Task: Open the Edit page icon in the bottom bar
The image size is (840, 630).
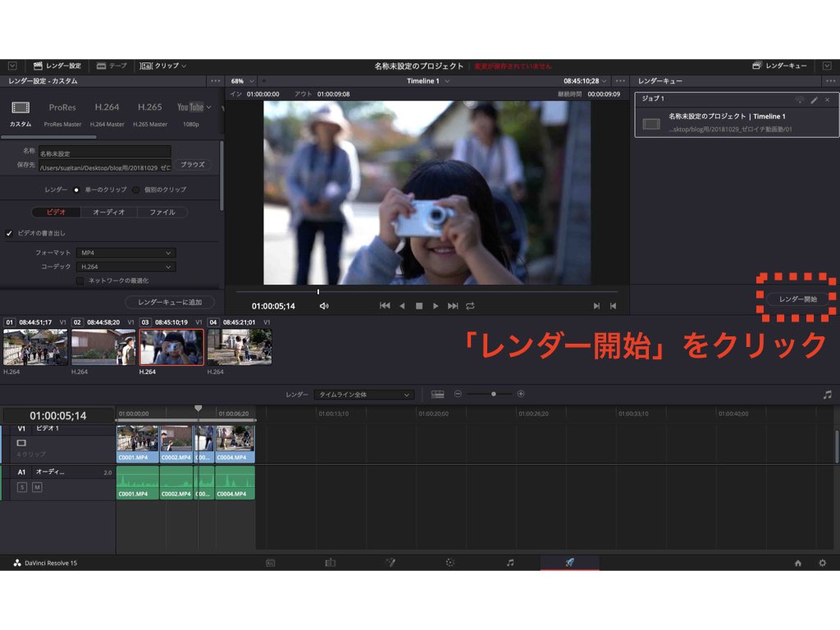Action: coord(330,563)
